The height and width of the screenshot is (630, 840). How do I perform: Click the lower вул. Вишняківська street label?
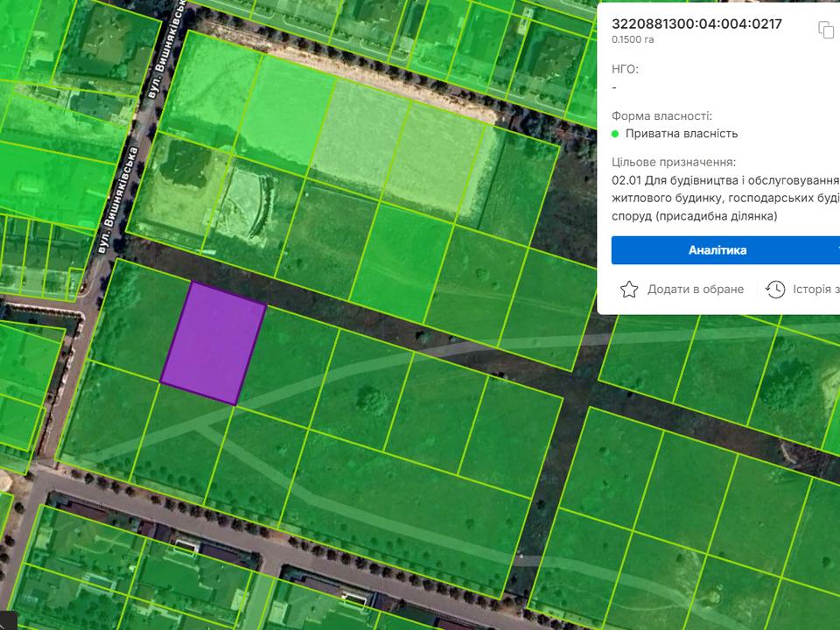click(x=116, y=203)
